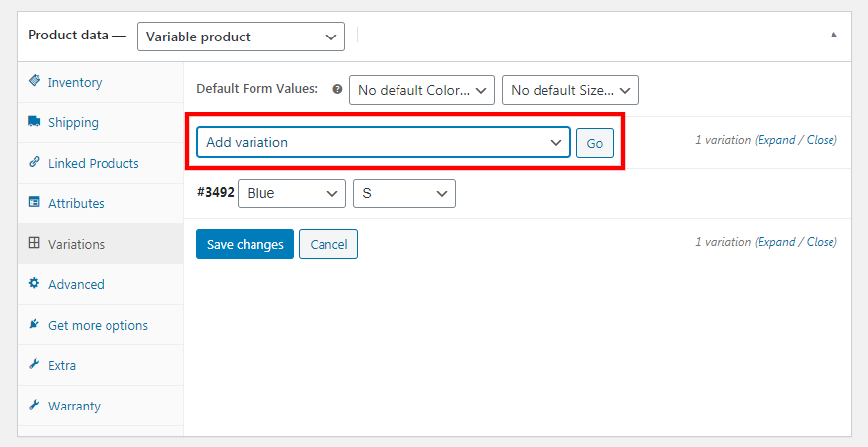This screenshot has width=868, height=447.
Task: Switch to the Linked Products tab
Action: pos(101,163)
